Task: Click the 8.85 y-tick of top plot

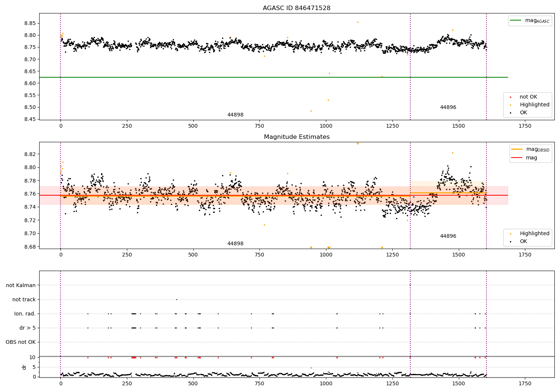Action: pos(30,23)
